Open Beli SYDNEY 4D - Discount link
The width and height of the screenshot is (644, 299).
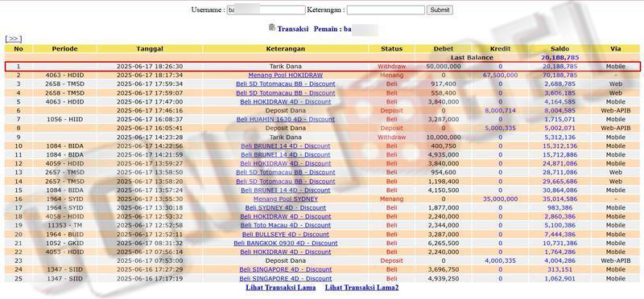tap(286, 207)
